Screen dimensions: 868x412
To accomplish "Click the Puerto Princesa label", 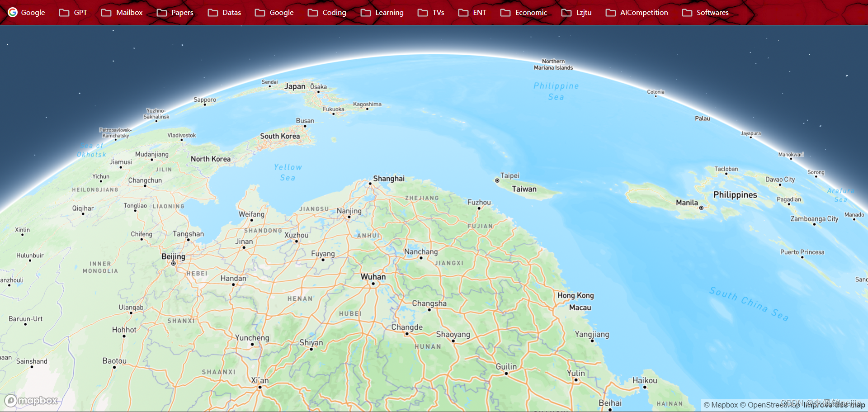I will point(802,252).
